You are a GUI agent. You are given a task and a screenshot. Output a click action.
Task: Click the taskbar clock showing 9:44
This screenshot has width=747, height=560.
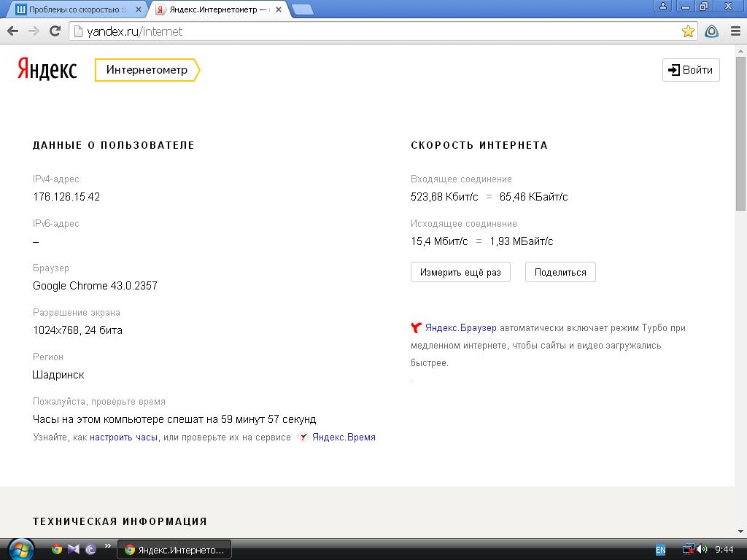click(x=724, y=550)
